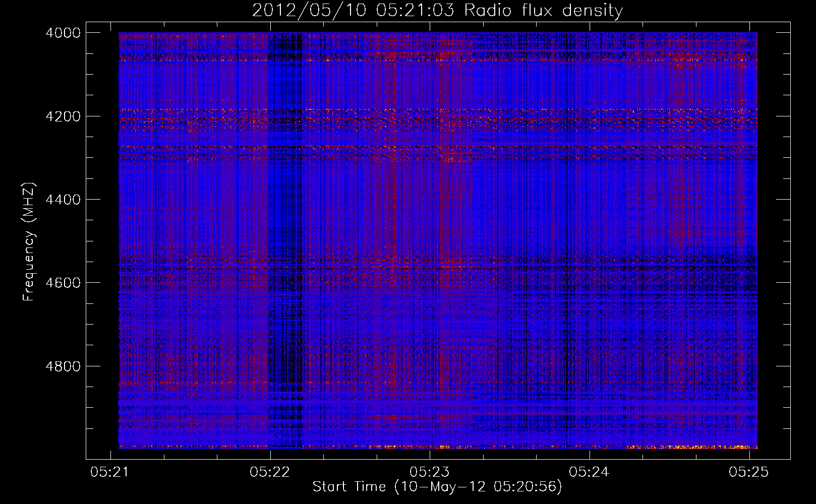This screenshot has width=816, height=504.
Task: Click the 4800 frequency tick label
Action: (63, 366)
